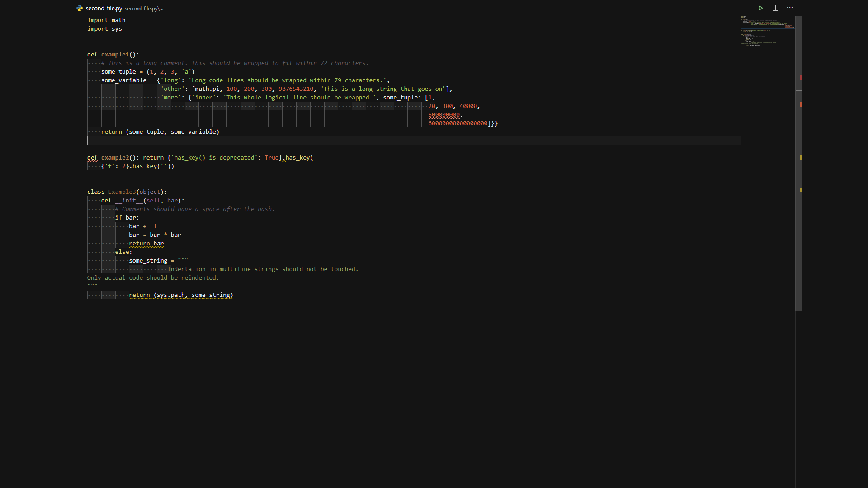Viewport: 868px width, 488px height.
Task: Click 'class Example3(object):' line
Action: tap(127, 192)
